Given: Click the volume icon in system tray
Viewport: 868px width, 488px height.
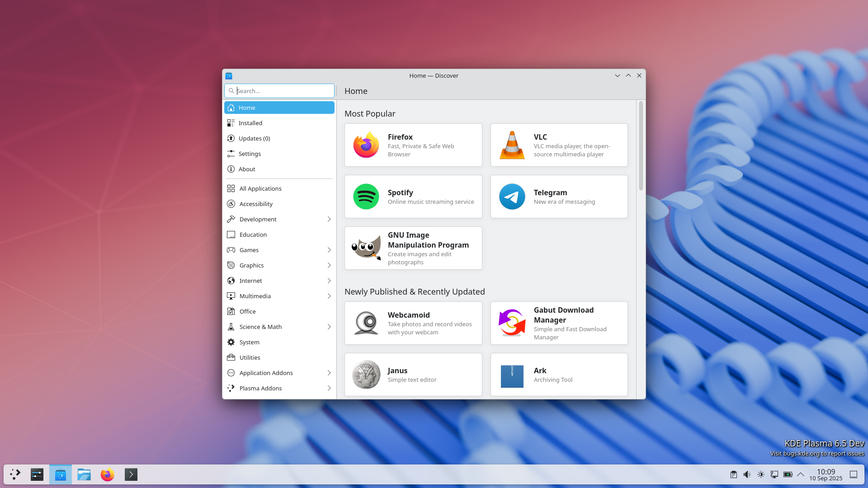Looking at the screenshot, I should 747,474.
